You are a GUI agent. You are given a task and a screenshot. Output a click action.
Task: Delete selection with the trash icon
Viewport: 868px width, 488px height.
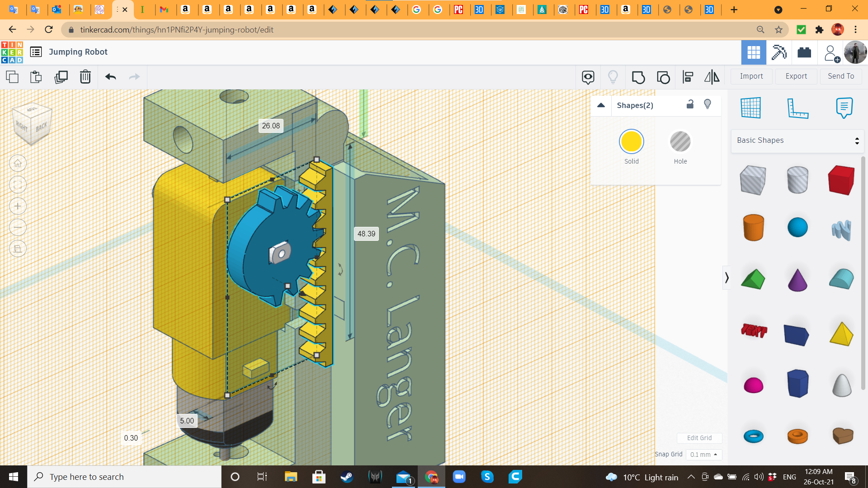85,77
